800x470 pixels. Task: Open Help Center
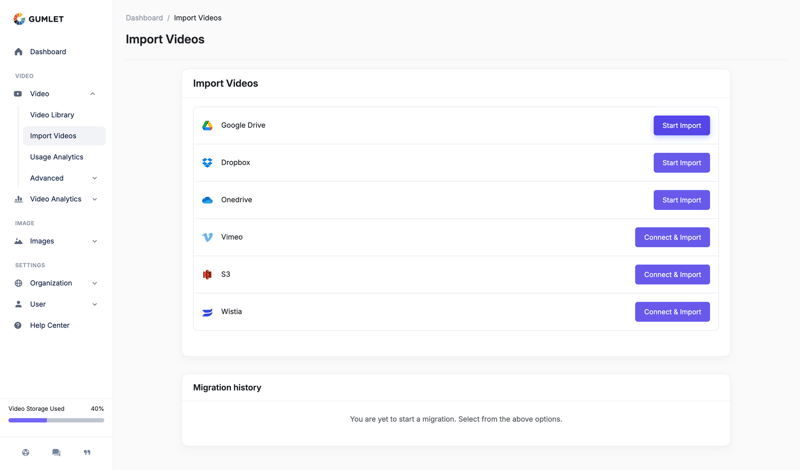49,325
